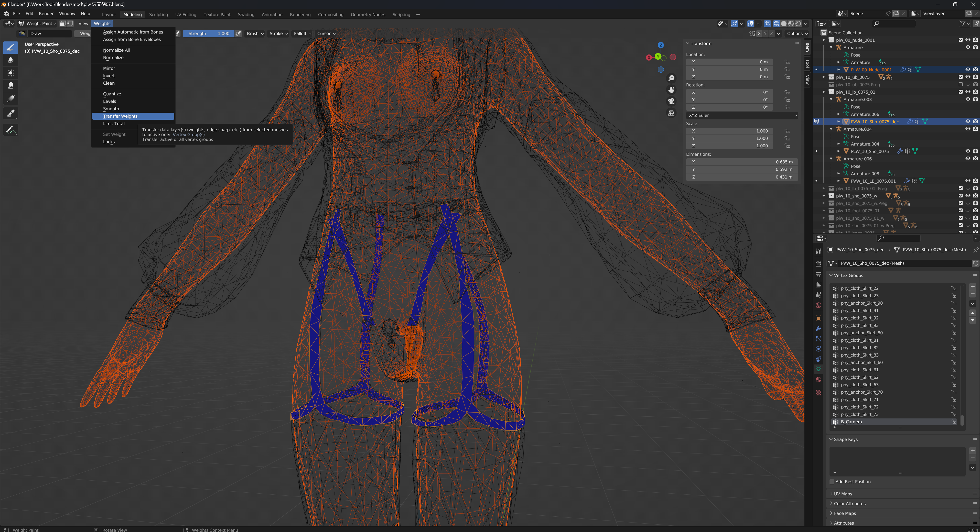This screenshot has width=980, height=532.
Task: Adjust the brush Strength slider
Action: pyautogui.click(x=209, y=34)
